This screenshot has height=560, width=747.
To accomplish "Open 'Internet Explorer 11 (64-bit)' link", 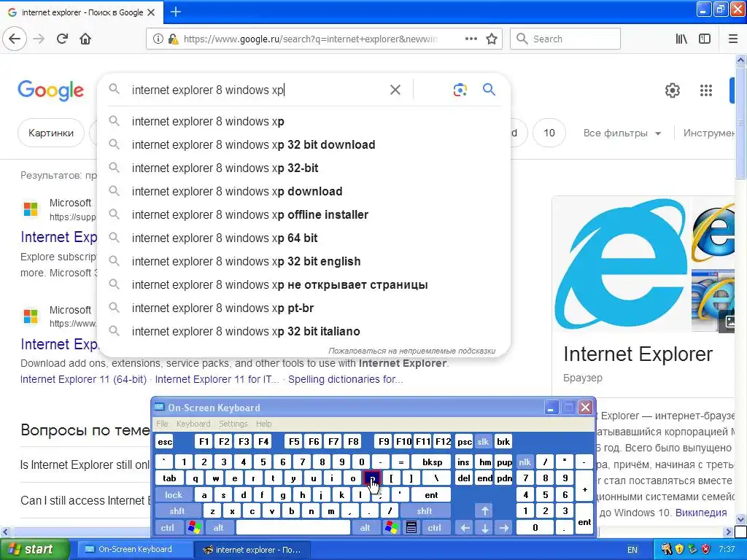I will point(83,379).
